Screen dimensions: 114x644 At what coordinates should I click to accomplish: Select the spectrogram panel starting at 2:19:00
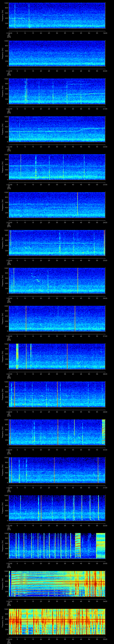57,53
